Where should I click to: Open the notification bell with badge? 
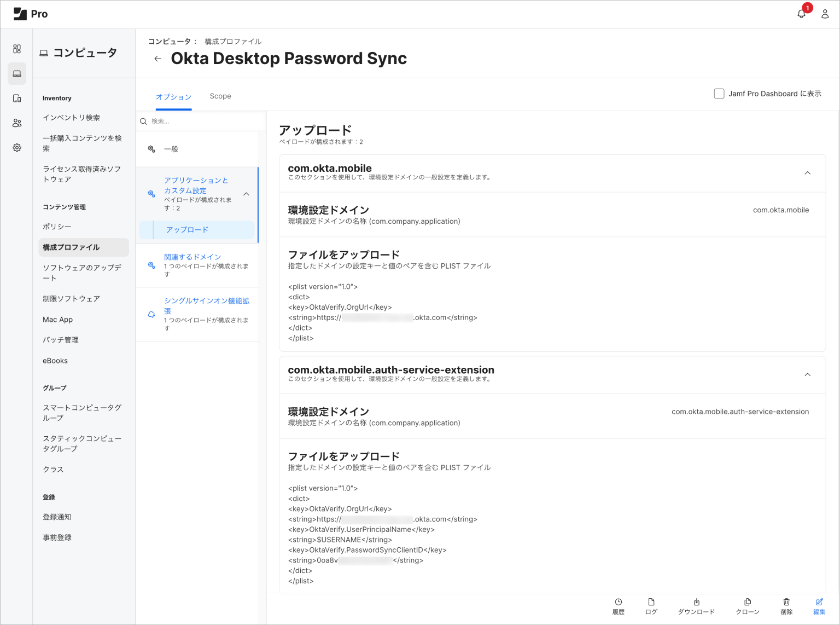pos(801,14)
